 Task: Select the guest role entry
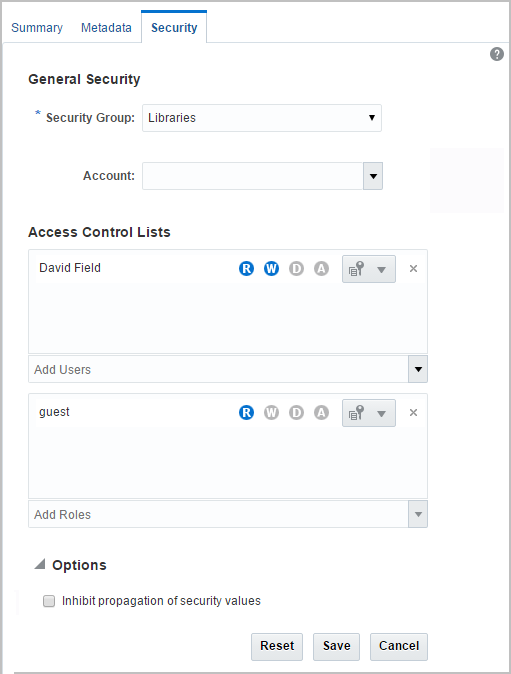pos(54,412)
